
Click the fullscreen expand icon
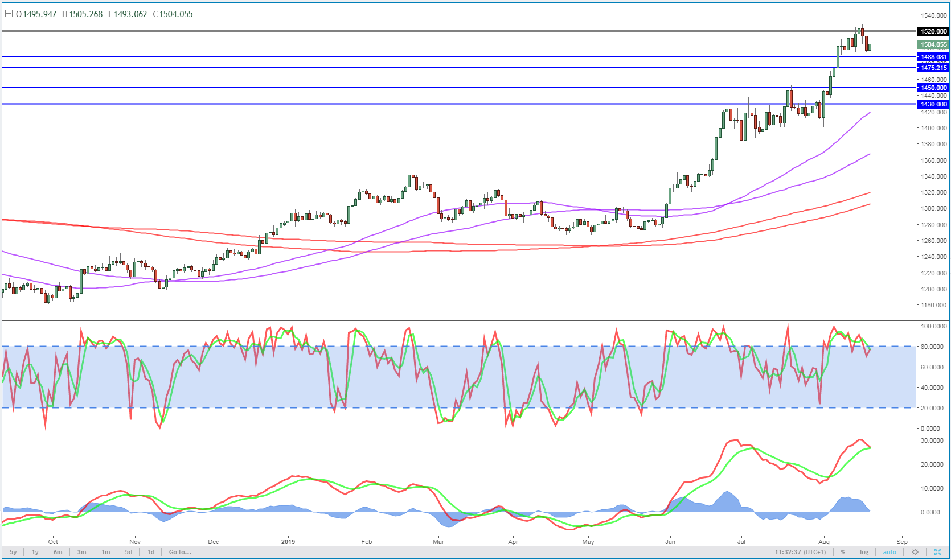click(x=938, y=552)
